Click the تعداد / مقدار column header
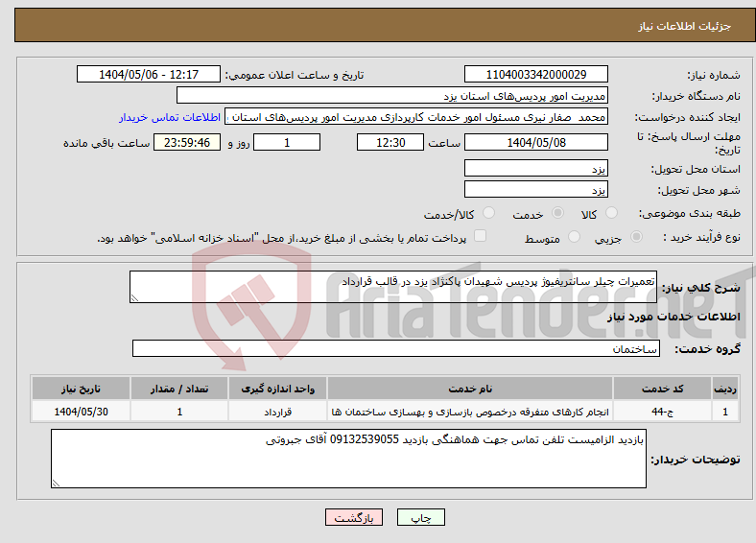 point(179,389)
